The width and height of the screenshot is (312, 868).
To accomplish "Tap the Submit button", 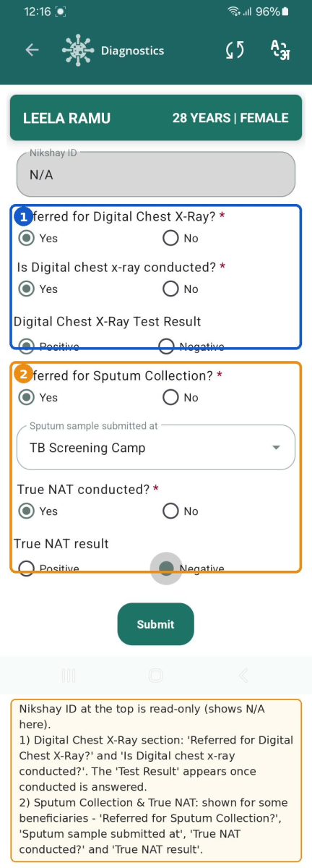I will (156, 624).
